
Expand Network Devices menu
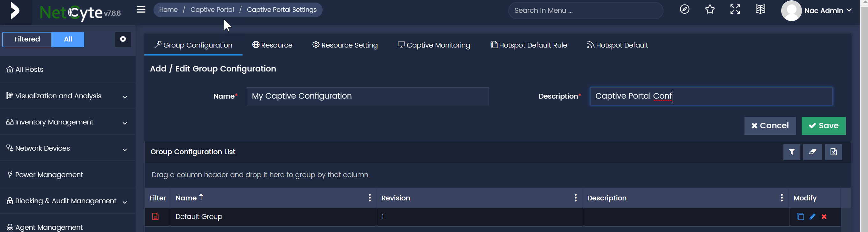[67, 148]
